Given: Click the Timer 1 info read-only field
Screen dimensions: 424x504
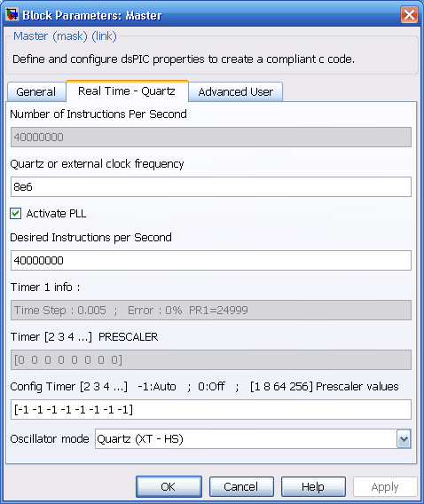Looking at the screenshot, I should point(211,311).
